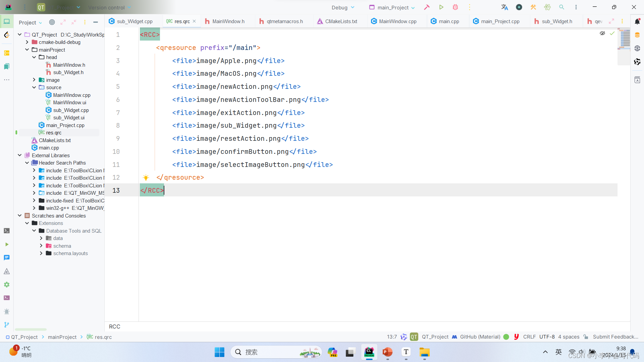Click the 4 spaces indent indicator
This screenshot has height=362, width=644.
(569, 337)
